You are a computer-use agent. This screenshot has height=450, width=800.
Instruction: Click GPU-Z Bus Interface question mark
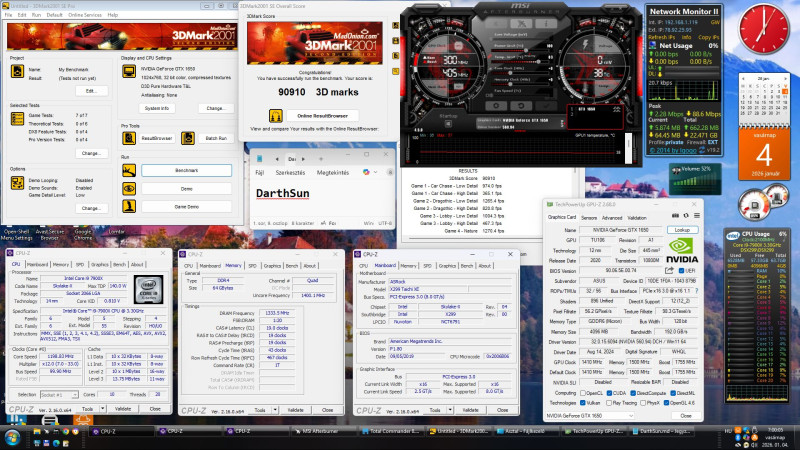coord(696,291)
